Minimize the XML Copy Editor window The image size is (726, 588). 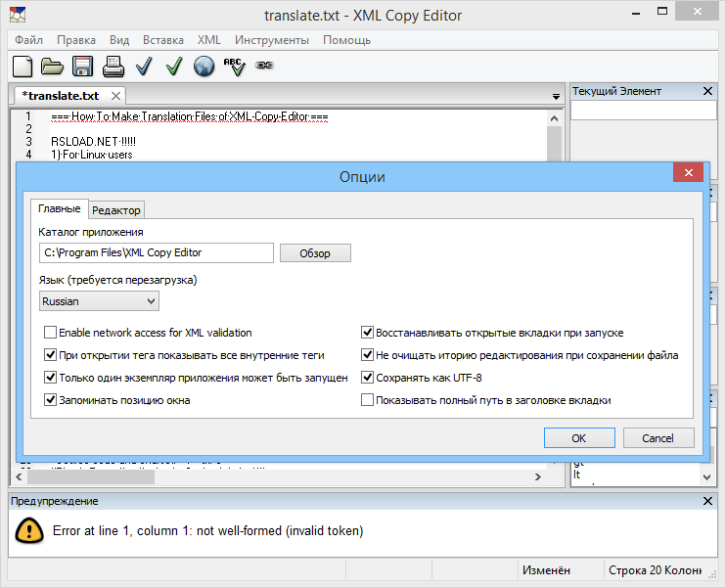coord(636,13)
